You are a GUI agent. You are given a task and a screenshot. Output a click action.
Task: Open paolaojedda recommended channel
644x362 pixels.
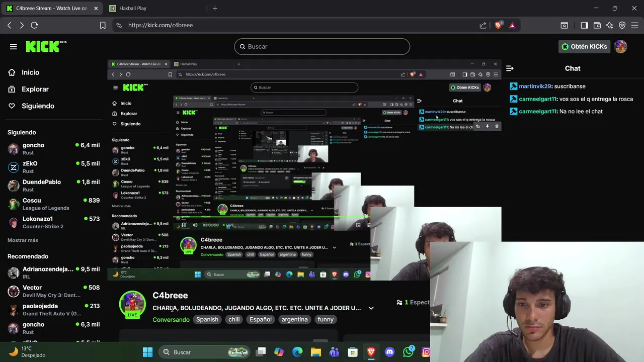click(x=54, y=310)
